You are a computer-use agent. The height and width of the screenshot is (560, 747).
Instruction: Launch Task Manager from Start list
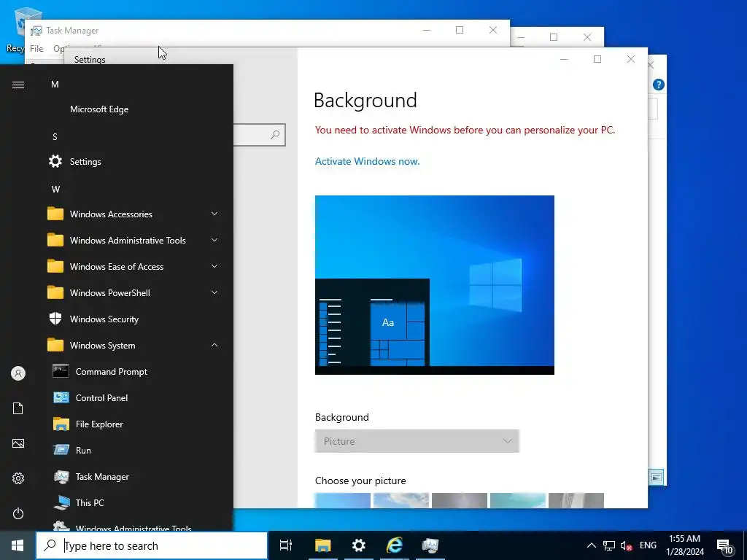click(102, 476)
